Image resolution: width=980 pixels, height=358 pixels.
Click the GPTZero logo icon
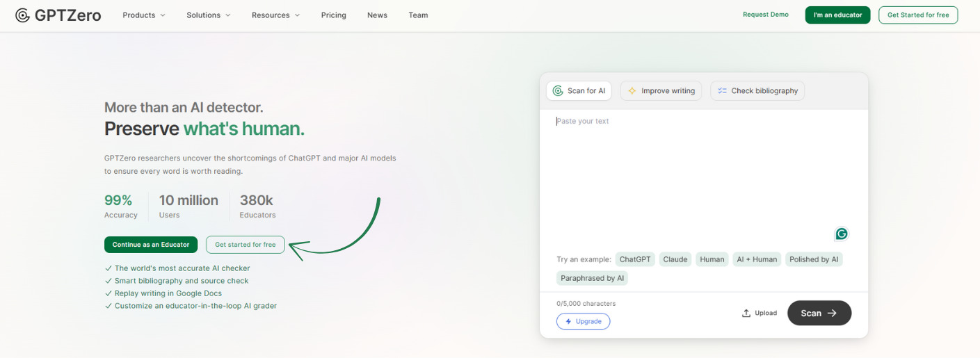click(22, 15)
